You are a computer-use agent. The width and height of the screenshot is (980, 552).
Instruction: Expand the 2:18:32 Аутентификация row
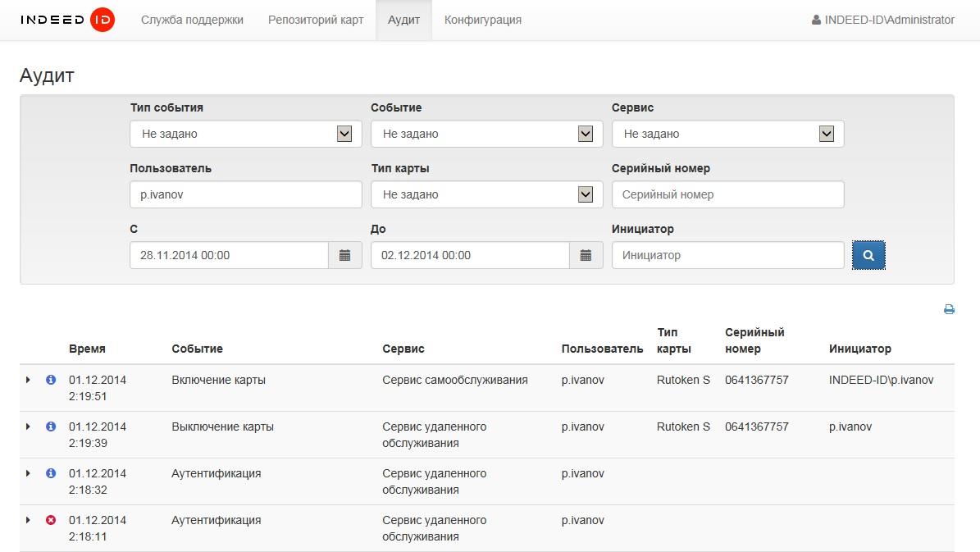28,474
